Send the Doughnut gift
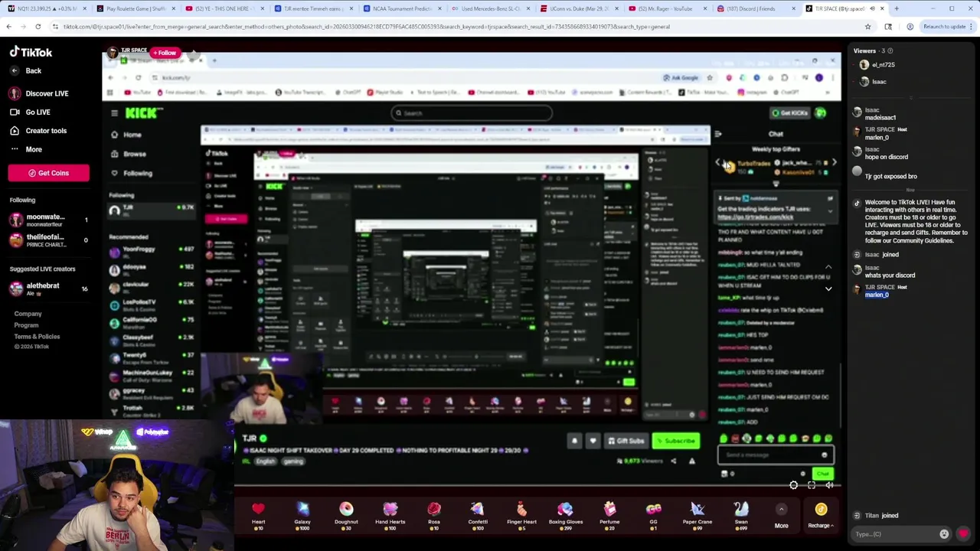This screenshot has height=551, width=980. point(346,514)
